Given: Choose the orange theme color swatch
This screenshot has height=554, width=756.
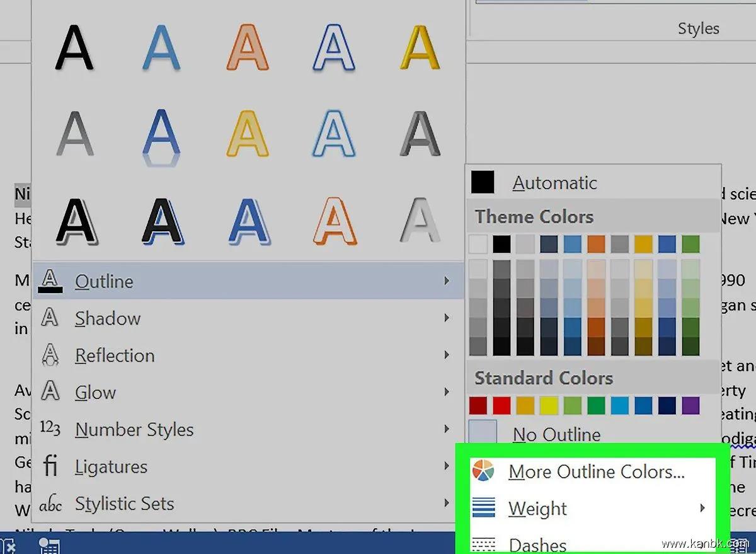Looking at the screenshot, I should pyautogui.click(x=596, y=244).
